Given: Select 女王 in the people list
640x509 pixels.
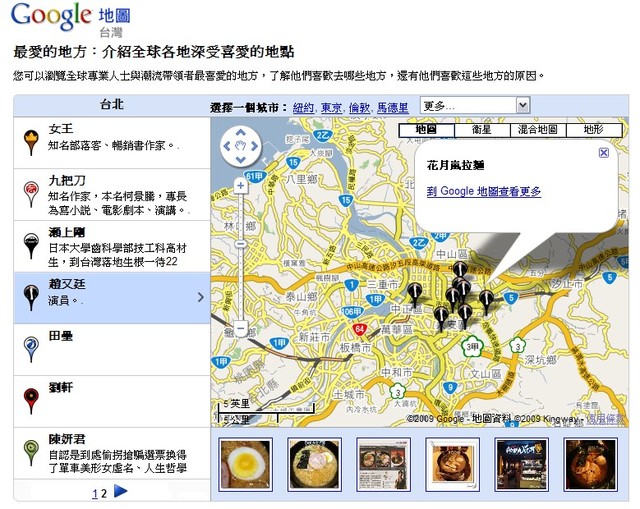Looking at the screenshot, I should (112, 142).
